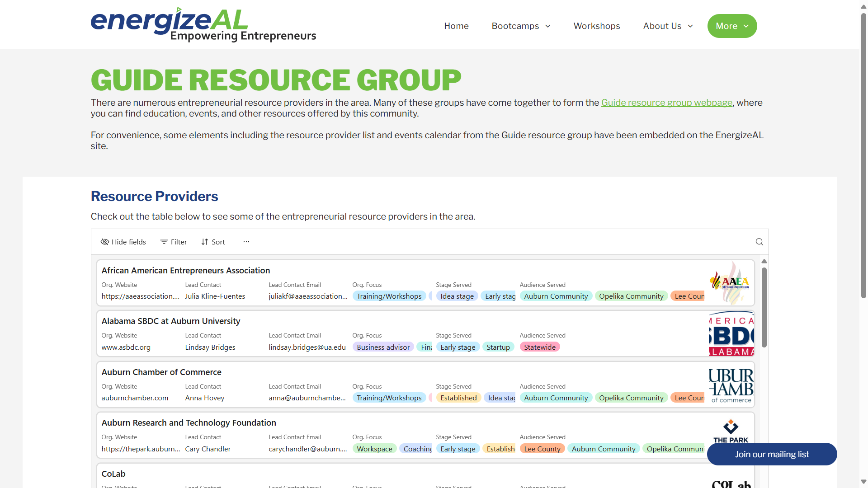Click Julia Kline-Fuentes lead contact

(x=215, y=296)
